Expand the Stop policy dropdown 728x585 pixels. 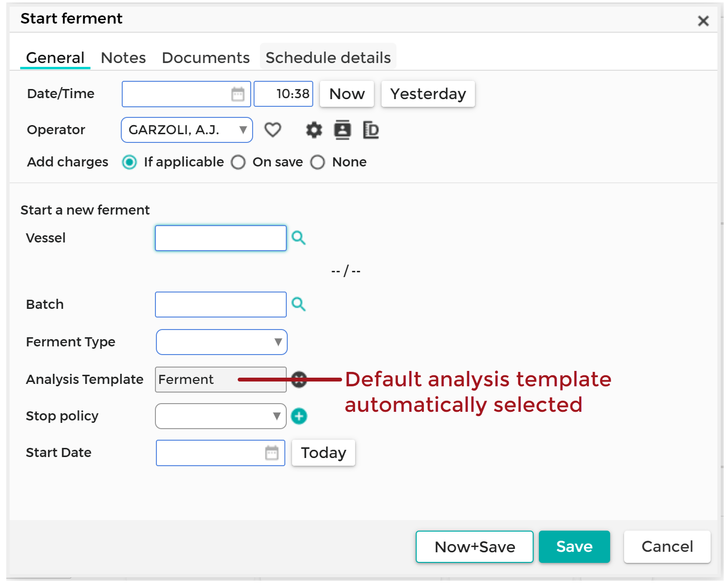point(221,416)
